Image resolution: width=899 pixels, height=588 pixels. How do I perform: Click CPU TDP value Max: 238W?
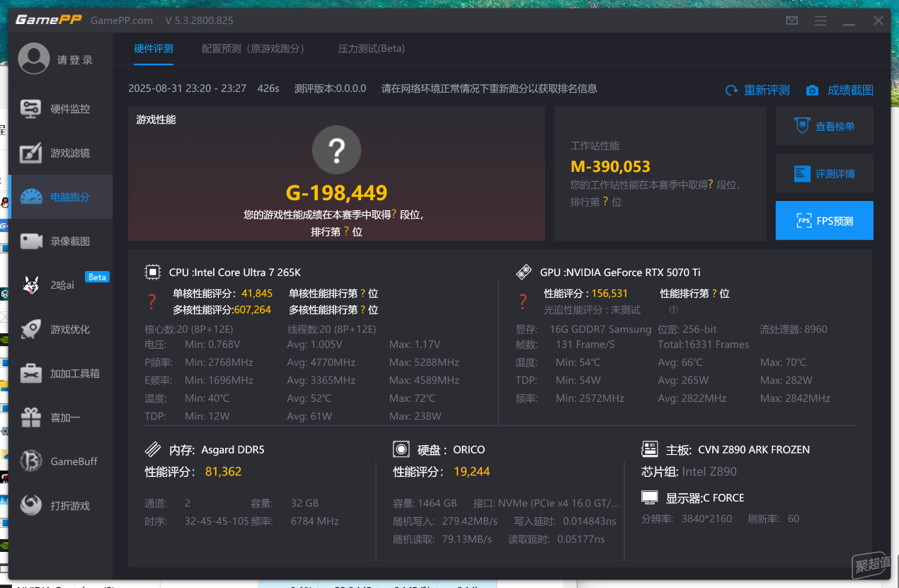click(x=416, y=416)
